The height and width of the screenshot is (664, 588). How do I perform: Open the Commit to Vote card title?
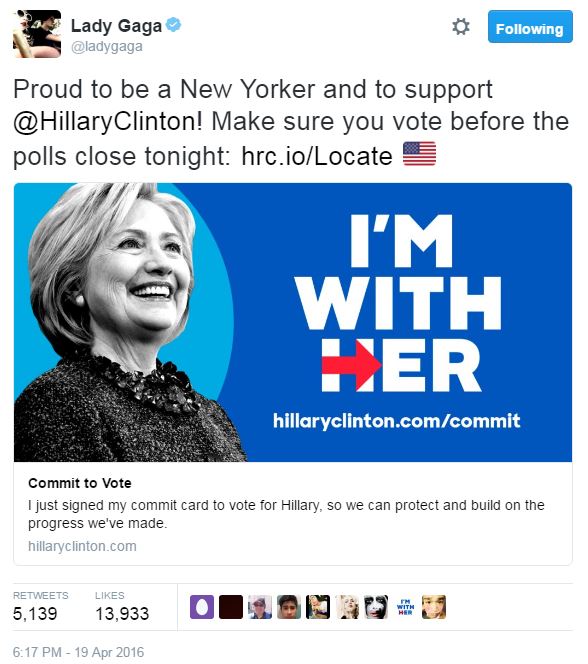click(x=80, y=483)
